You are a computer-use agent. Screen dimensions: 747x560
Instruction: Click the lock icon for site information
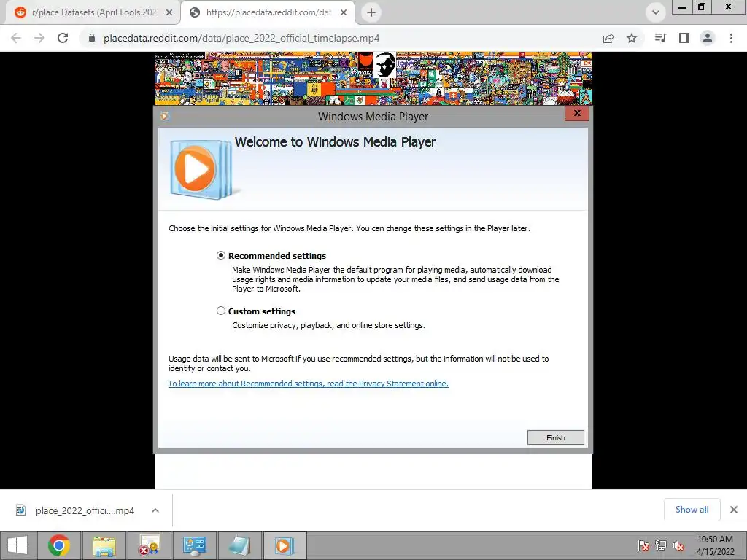tap(92, 38)
